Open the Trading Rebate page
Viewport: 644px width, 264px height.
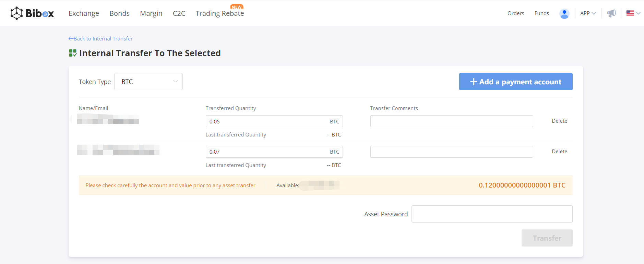[x=219, y=13]
